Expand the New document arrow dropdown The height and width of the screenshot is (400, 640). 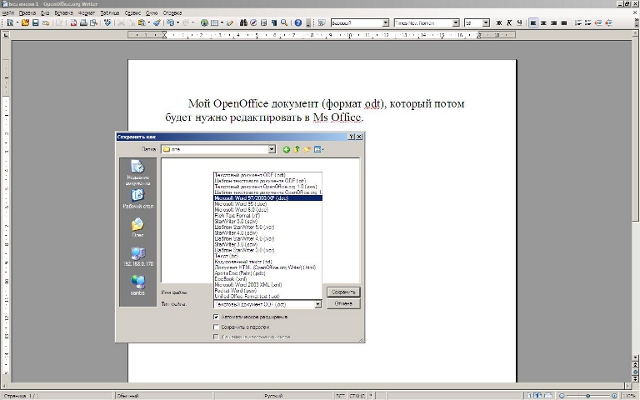pyautogui.click(x=18, y=23)
